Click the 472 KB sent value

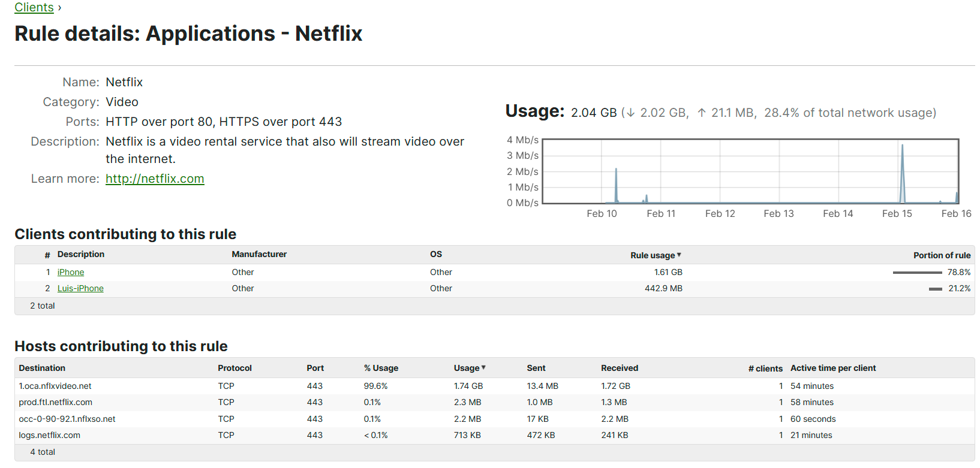point(541,435)
